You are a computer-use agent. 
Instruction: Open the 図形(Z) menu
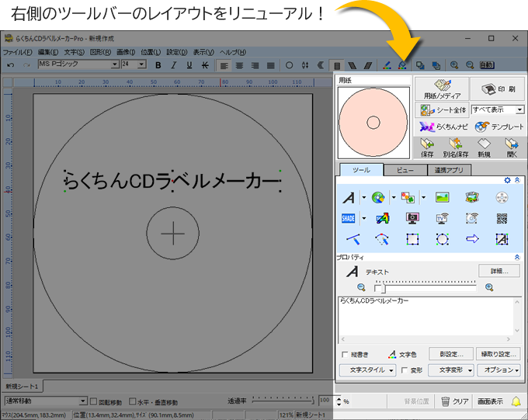(100, 52)
